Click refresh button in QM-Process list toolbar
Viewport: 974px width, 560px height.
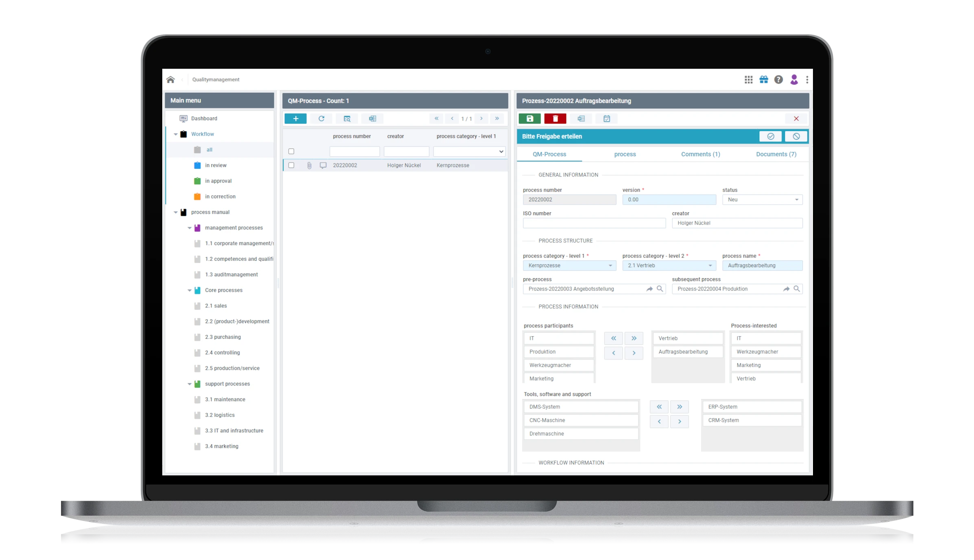(x=322, y=118)
